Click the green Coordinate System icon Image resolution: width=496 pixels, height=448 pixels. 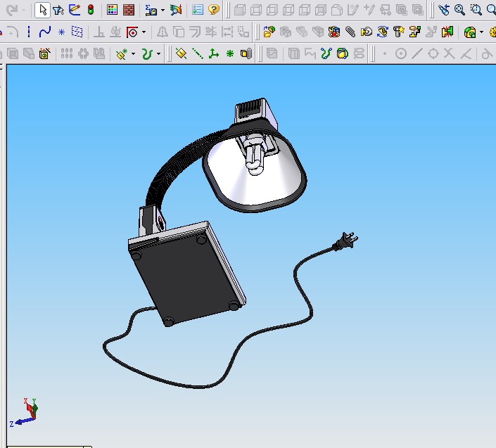[x=214, y=53]
